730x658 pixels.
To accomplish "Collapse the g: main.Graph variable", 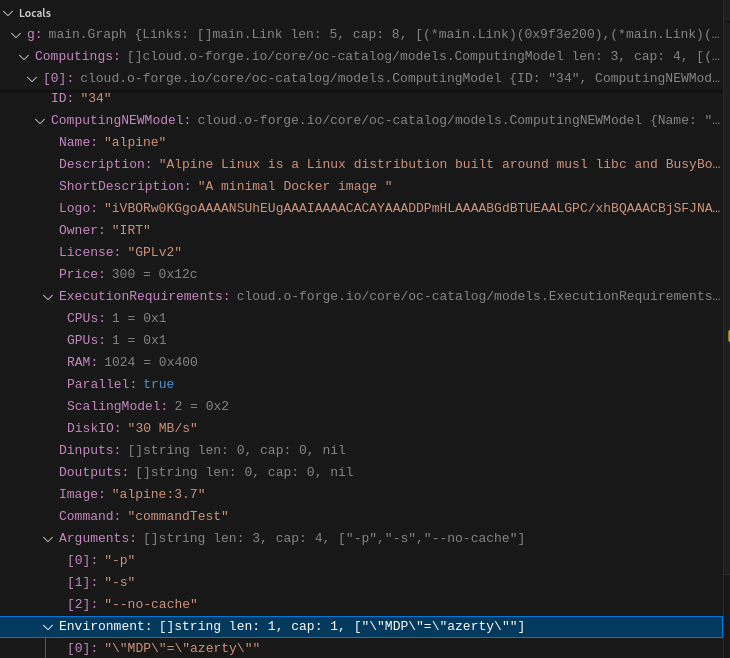I will pyautogui.click(x=16, y=34).
